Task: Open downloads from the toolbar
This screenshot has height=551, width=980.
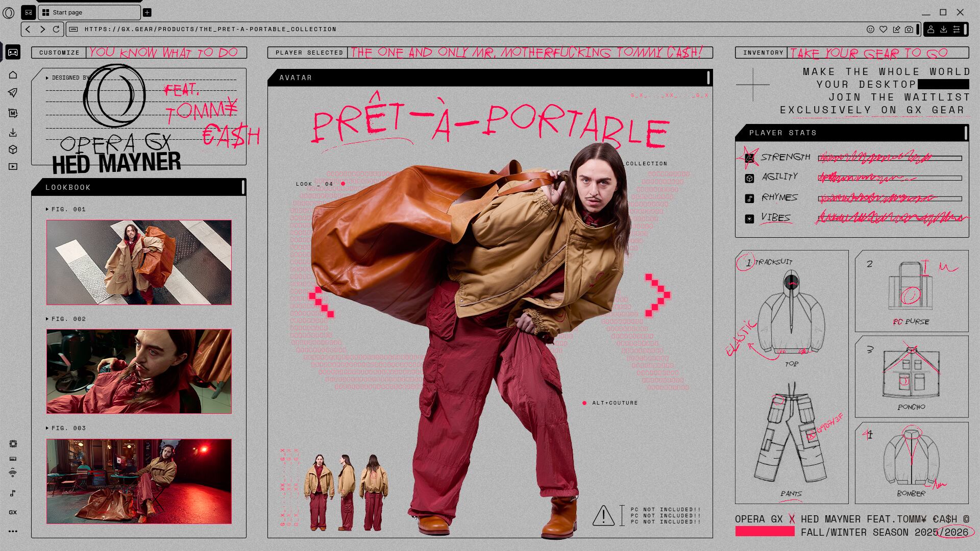Action: [944, 30]
